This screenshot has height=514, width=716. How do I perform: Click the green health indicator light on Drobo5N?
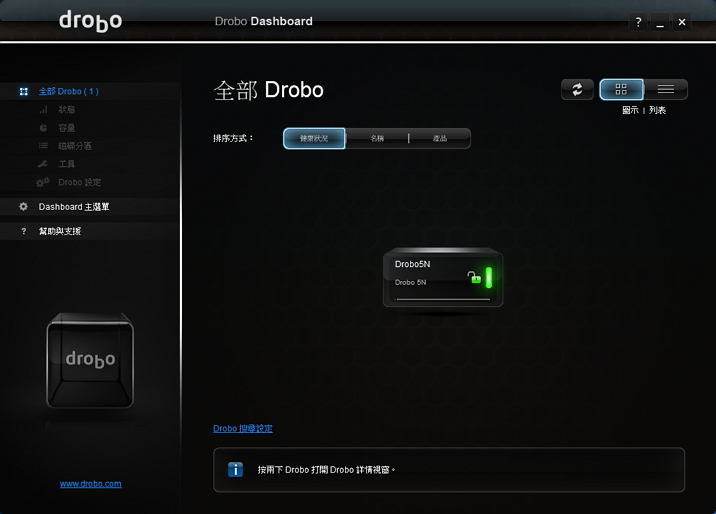coord(489,278)
